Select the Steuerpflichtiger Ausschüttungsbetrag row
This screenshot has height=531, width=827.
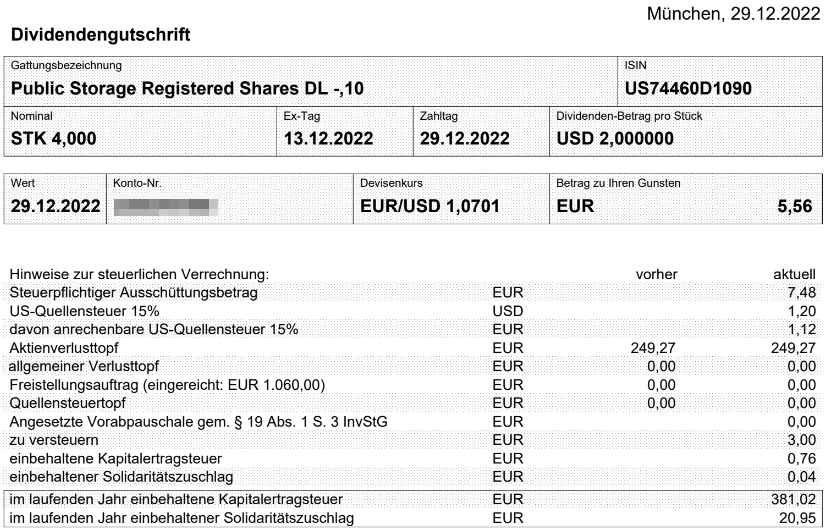[x=412, y=292]
